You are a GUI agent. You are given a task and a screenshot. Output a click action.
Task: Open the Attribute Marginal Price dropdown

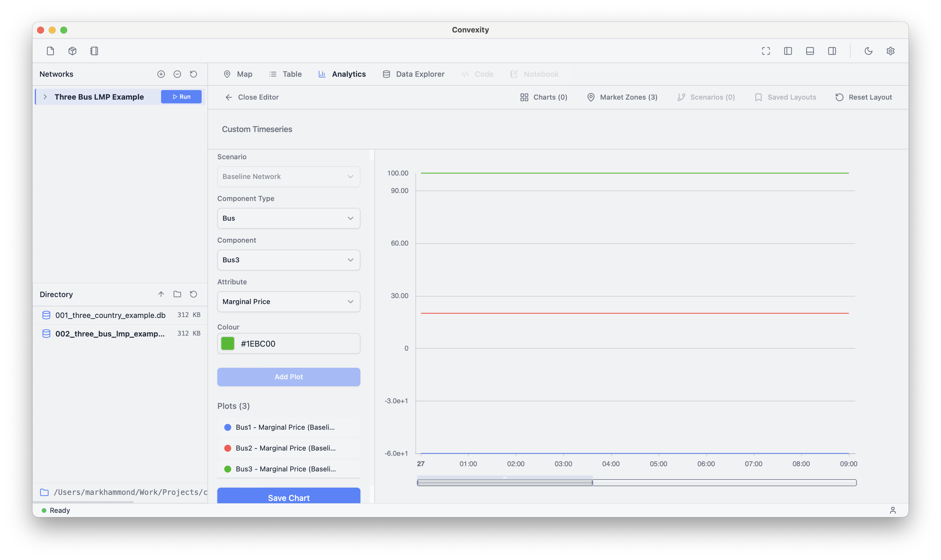(288, 301)
